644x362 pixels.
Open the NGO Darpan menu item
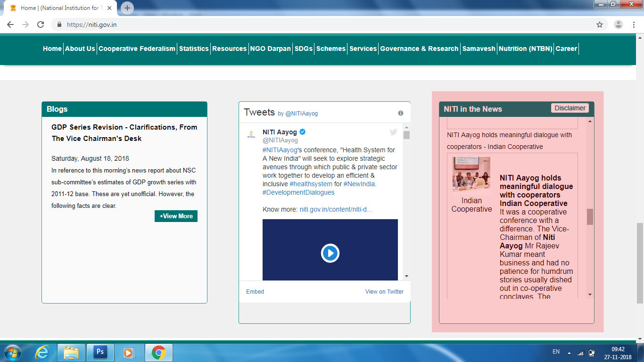[x=270, y=49]
